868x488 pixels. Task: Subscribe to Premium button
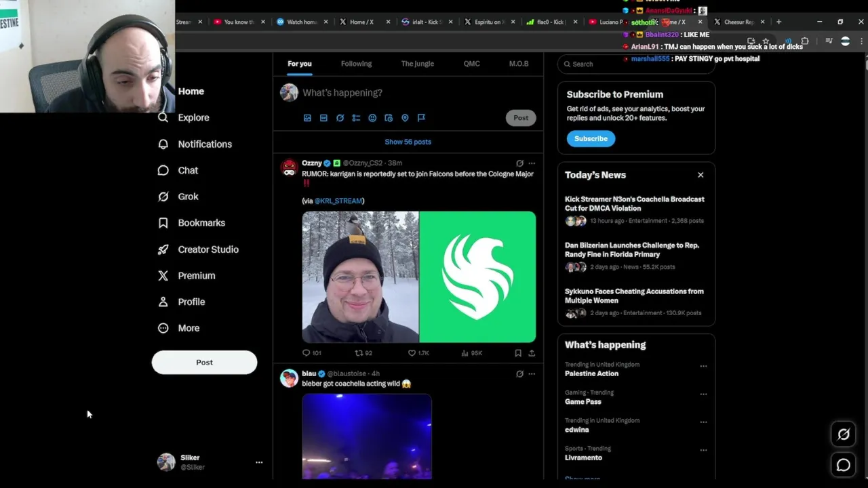(591, 139)
